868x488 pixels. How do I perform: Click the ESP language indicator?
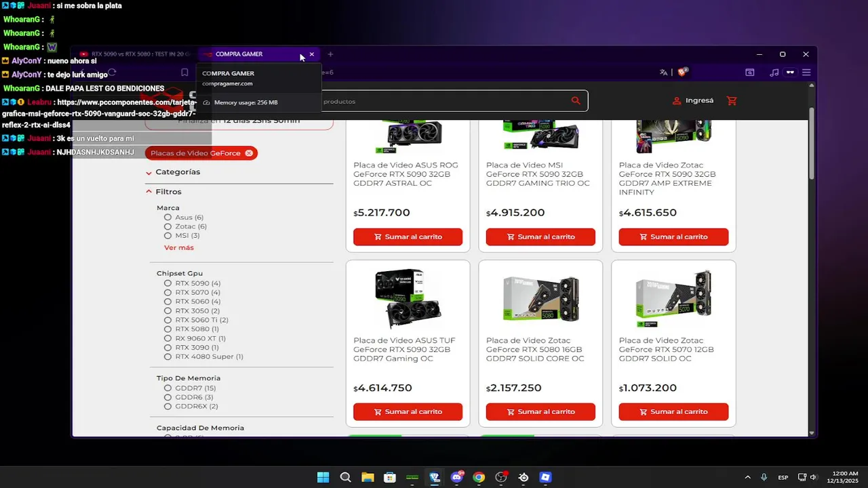[783, 477]
